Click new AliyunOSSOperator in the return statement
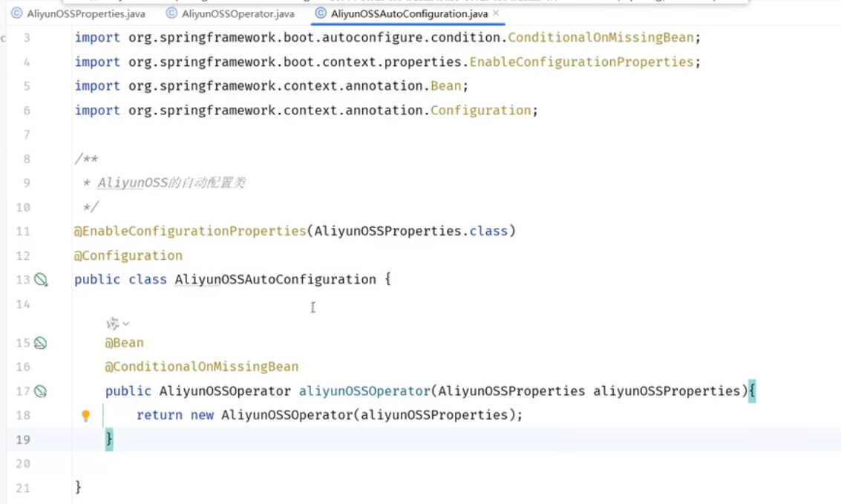Screen dimensions: 841x504 (271, 415)
